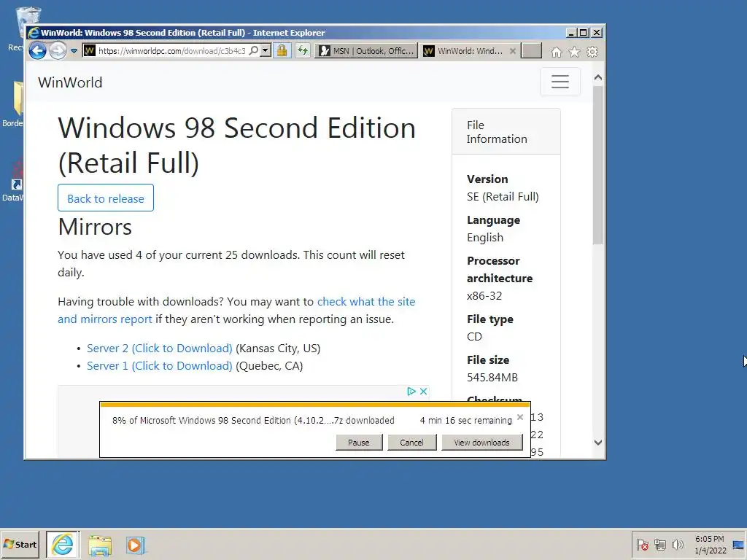Select the WinWorld tab
Viewport: 747px width, 560px height.
coord(463,51)
